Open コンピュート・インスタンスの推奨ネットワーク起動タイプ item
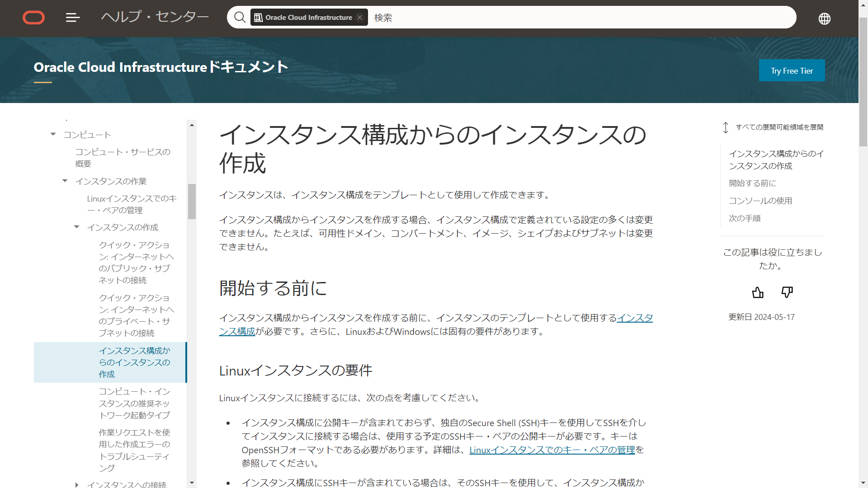The height and width of the screenshot is (488, 868). [x=135, y=403]
